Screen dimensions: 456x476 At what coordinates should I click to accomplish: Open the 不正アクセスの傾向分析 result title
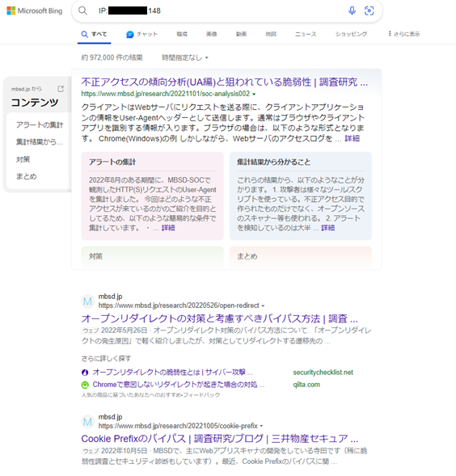[225, 82]
